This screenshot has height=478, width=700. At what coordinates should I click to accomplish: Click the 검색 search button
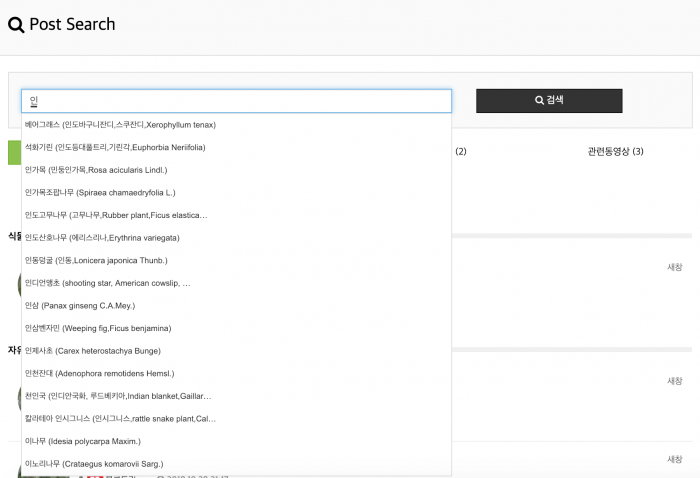[549, 101]
